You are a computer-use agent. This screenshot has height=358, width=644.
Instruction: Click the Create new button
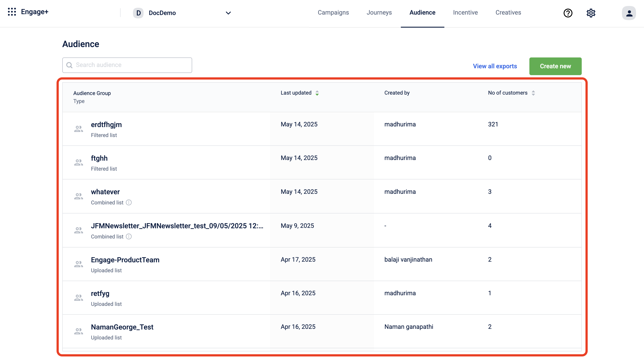click(555, 66)
